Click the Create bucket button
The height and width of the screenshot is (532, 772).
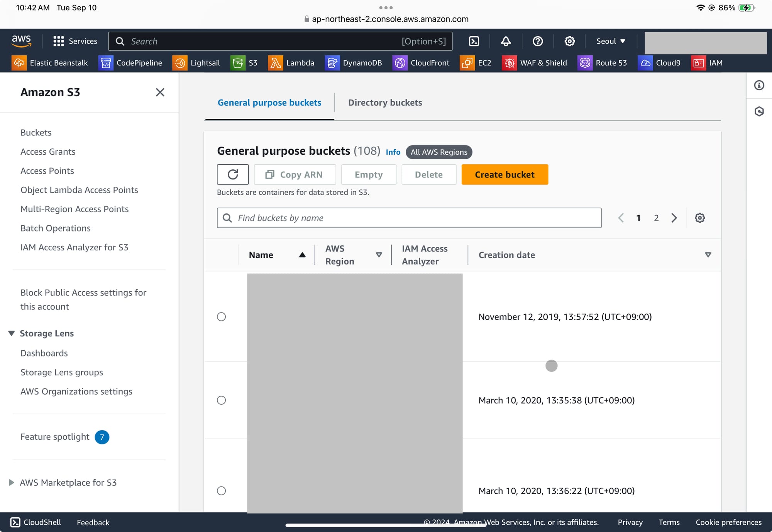tap(505, 174)
